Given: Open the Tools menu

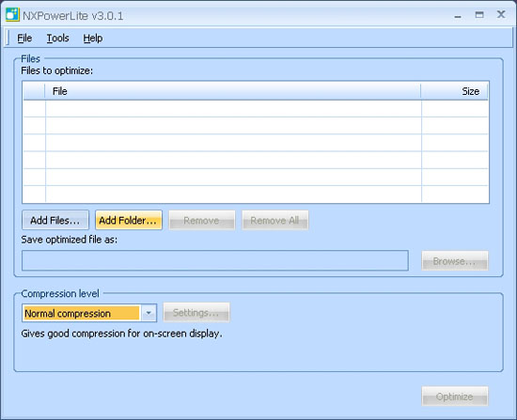Looking at the screenshot, I should [x=57, y=39].
